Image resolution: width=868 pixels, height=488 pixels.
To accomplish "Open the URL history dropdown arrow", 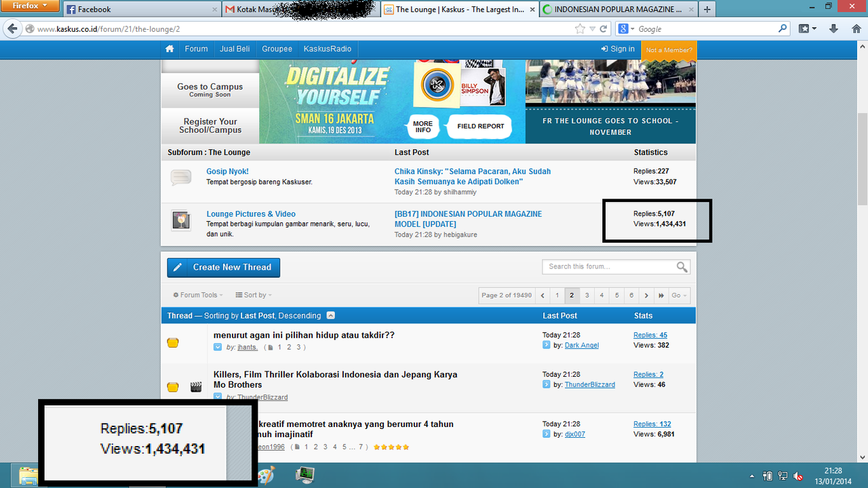I will [593, 29].
